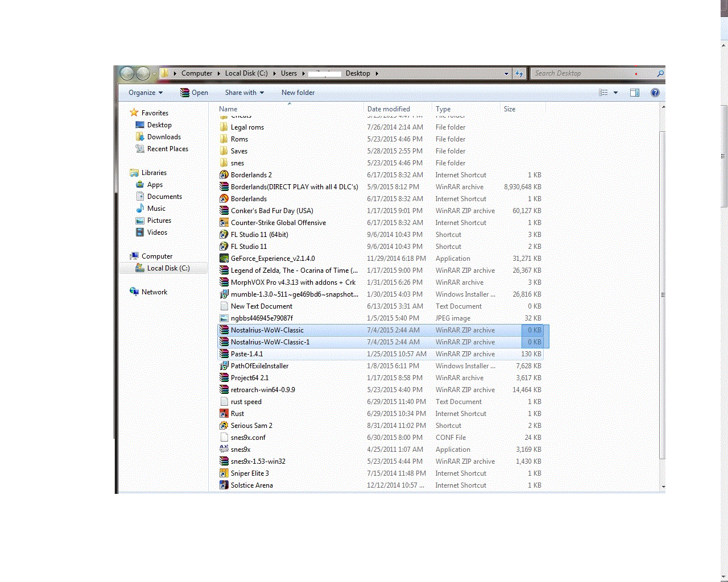The image size is (728, 582).
Task: Select the Saves folder
Action: tap(239, 151)
